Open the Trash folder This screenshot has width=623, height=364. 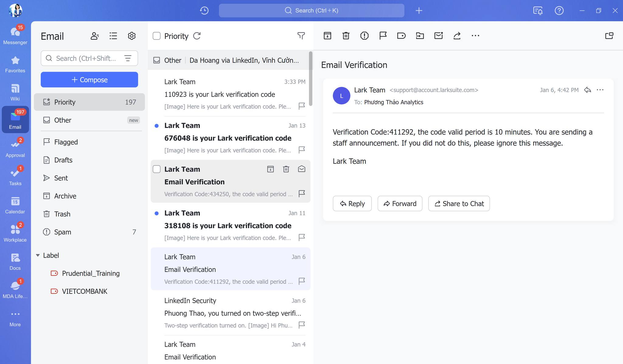click(x=89, y=214)
